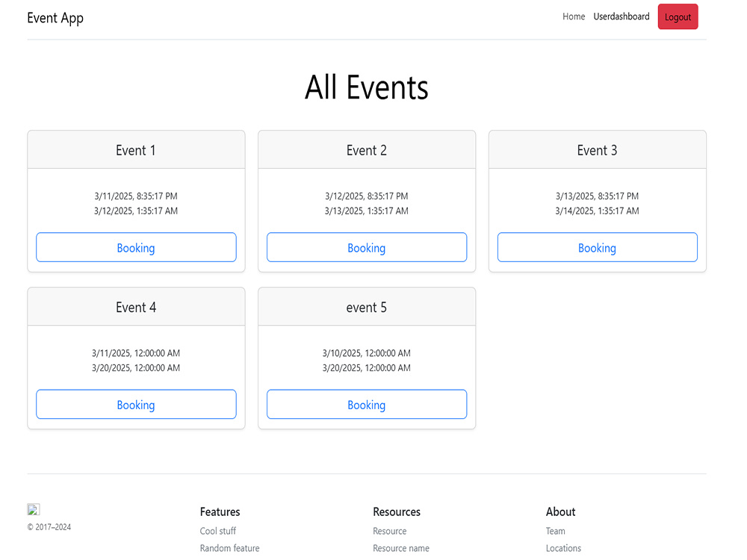The image size is (747, 560).
Task: Select Event 3 end time 3/14/2025, 1:35:17 AM
Action: point(597,211)
